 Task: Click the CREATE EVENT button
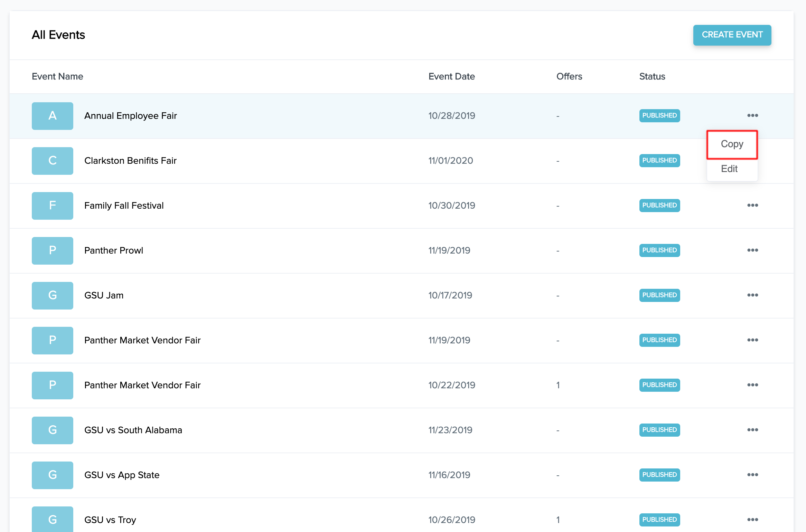pos(732,35)
